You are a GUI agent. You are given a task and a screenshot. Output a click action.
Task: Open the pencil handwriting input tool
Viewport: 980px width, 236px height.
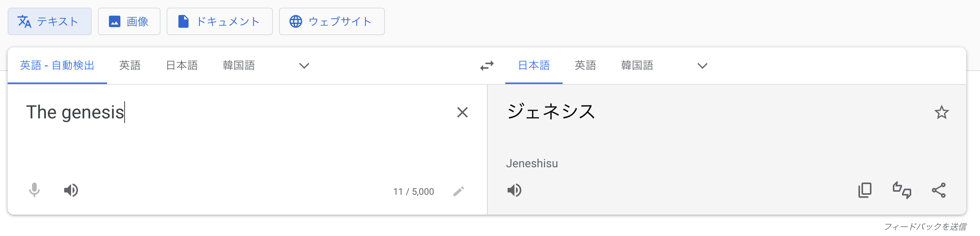pyautogui.click(x=459, y=191)
